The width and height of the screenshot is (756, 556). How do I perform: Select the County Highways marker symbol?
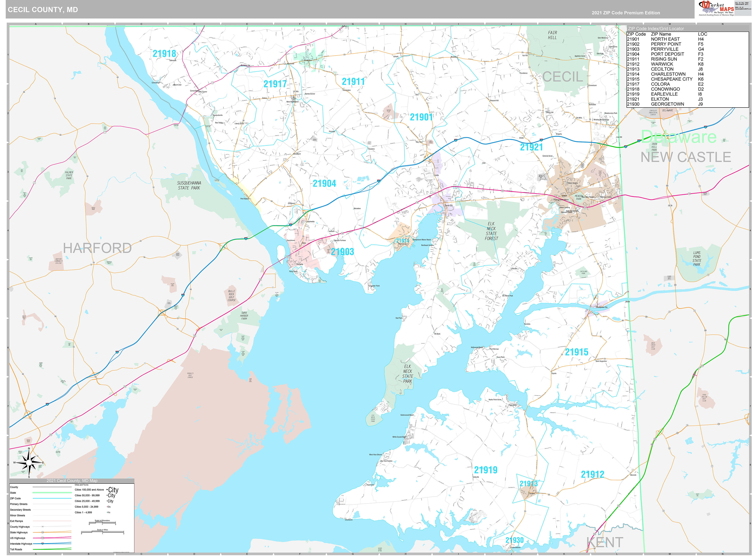coord(43,527)
